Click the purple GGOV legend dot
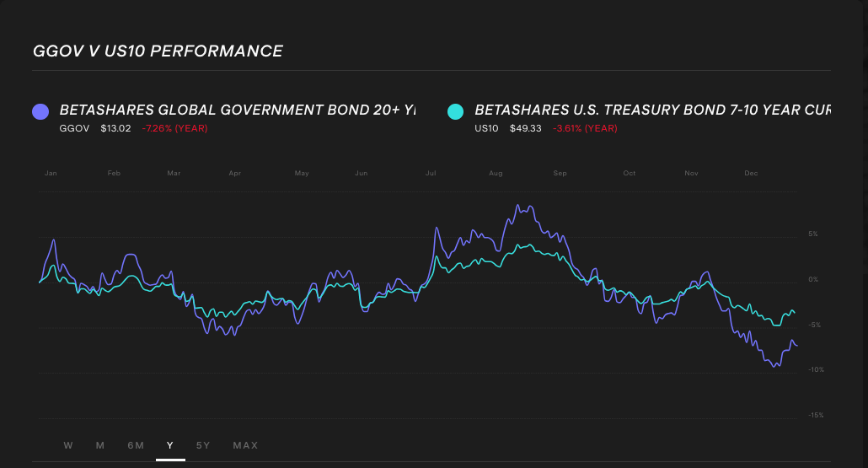The width and height of the screenshot is (868, 468). click(x=40, y=111)
